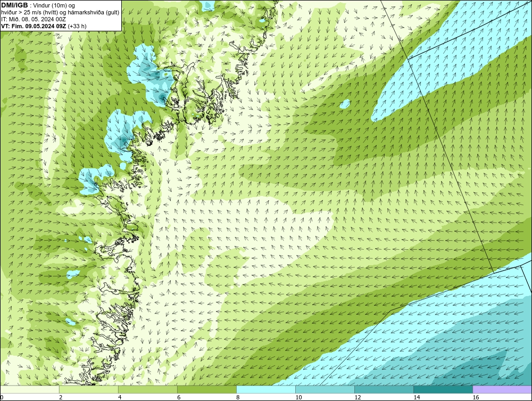Click the legend label '0'
Screen dimensions: 532x401
click(2, 397)
